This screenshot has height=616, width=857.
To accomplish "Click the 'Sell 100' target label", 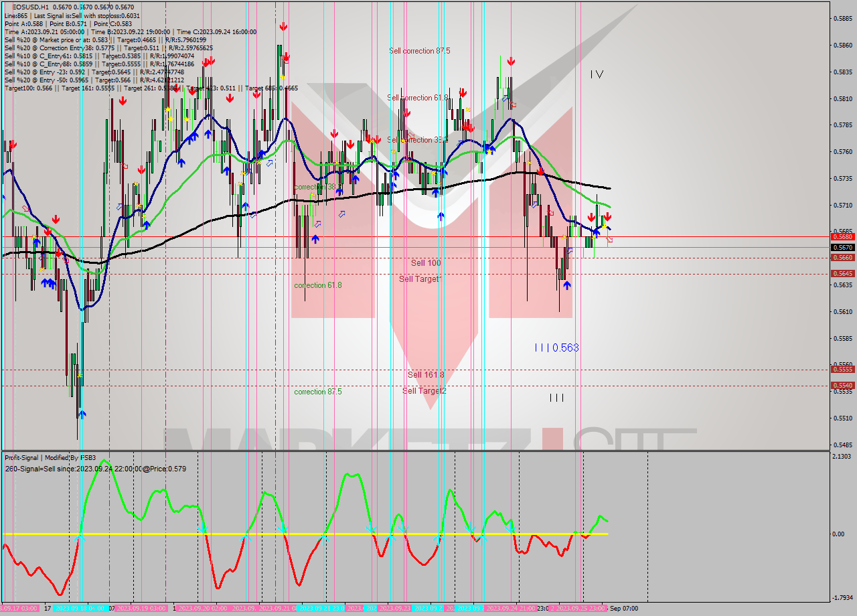I will click(426, 262).
